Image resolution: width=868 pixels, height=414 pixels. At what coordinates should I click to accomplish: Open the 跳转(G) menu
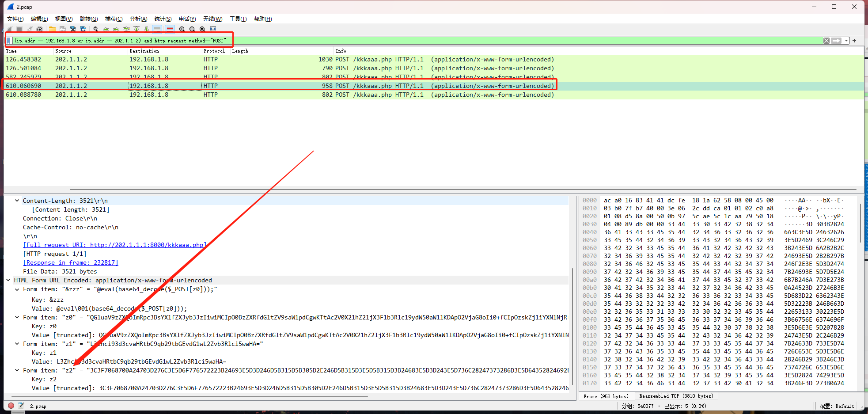pyautogui.click(x=89, y=19)
